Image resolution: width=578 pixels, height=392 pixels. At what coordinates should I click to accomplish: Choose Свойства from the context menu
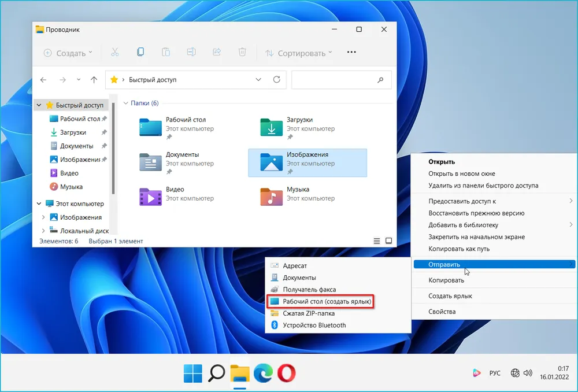(442, 312)
